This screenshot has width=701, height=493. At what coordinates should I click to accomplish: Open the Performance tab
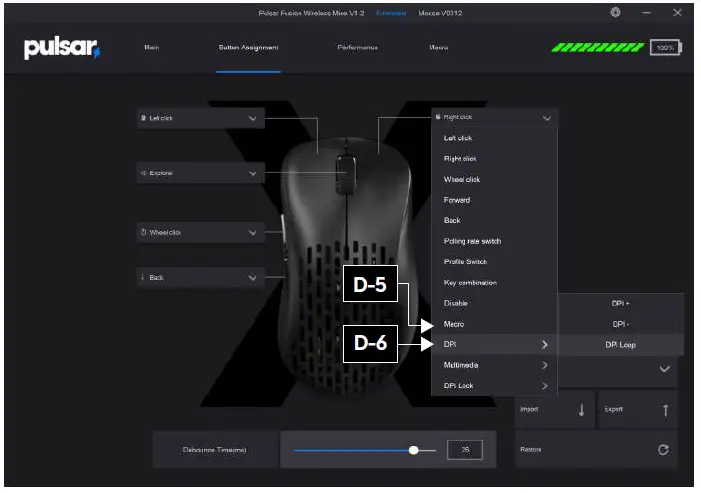357,47
